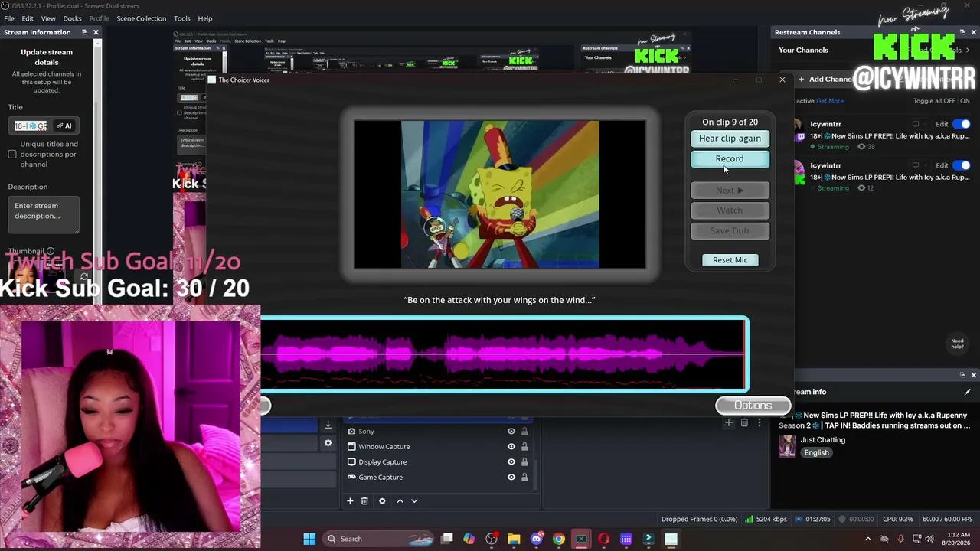Click the gear icon beside the Sony row
The image size is (980, 551).
328,443
